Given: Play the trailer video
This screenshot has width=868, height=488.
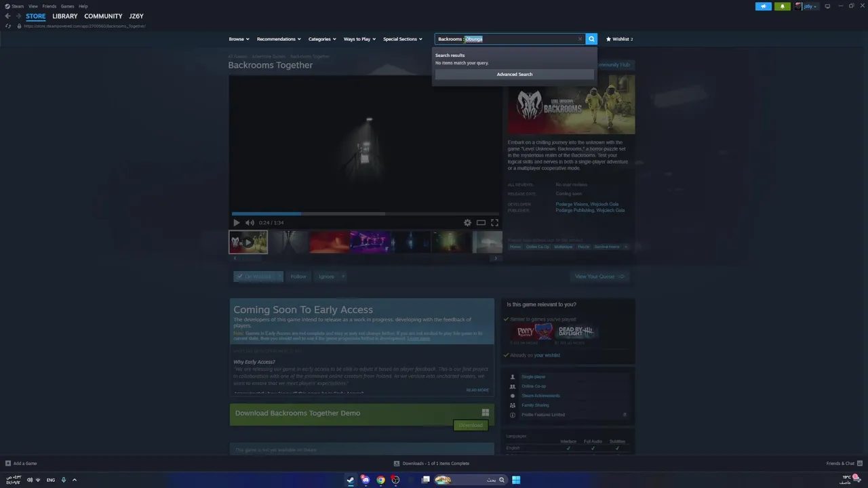Looking at the screenshot, I should 236,222.
